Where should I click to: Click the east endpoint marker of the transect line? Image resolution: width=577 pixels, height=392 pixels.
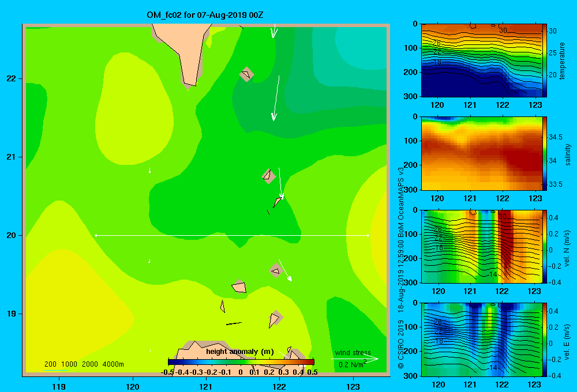point(368,235)
